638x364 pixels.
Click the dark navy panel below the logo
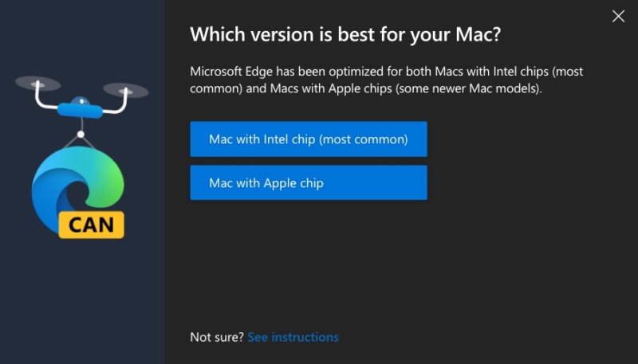pyautogui.click(x=80, y=303)
